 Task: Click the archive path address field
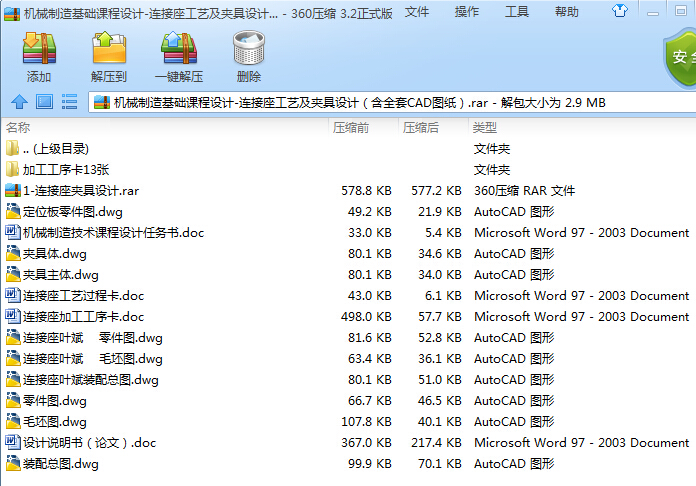click(x=392, y=103)
